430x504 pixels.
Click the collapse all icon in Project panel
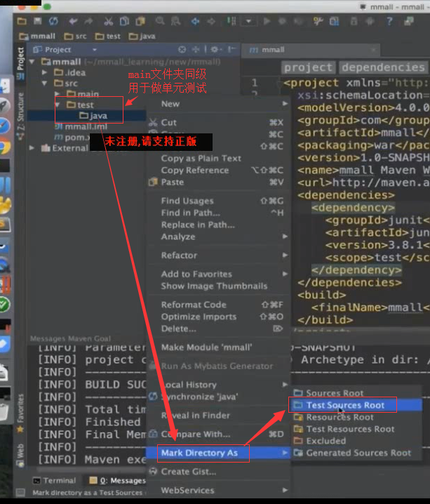pyautogui.click(x=196, y=50)
